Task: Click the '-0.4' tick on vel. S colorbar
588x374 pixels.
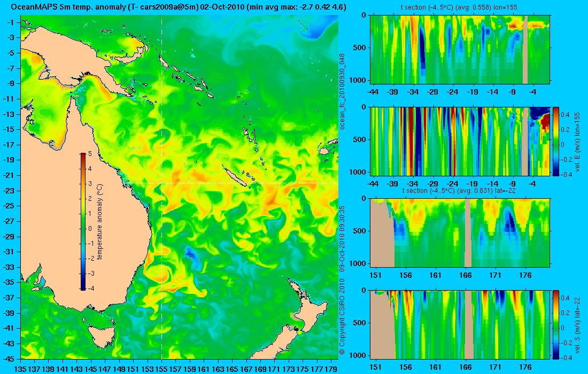Action: [x=567, y=357]
